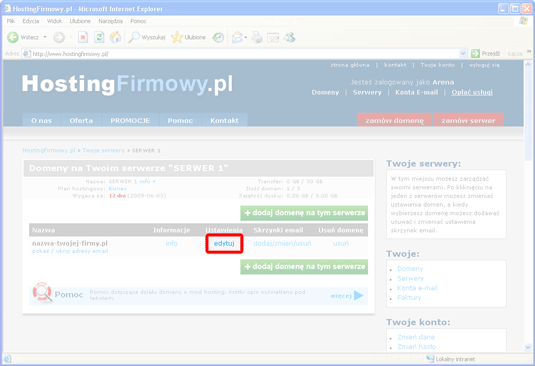Open the Plik menu
This screenshot has height=366, width=535.
[11, 21]
